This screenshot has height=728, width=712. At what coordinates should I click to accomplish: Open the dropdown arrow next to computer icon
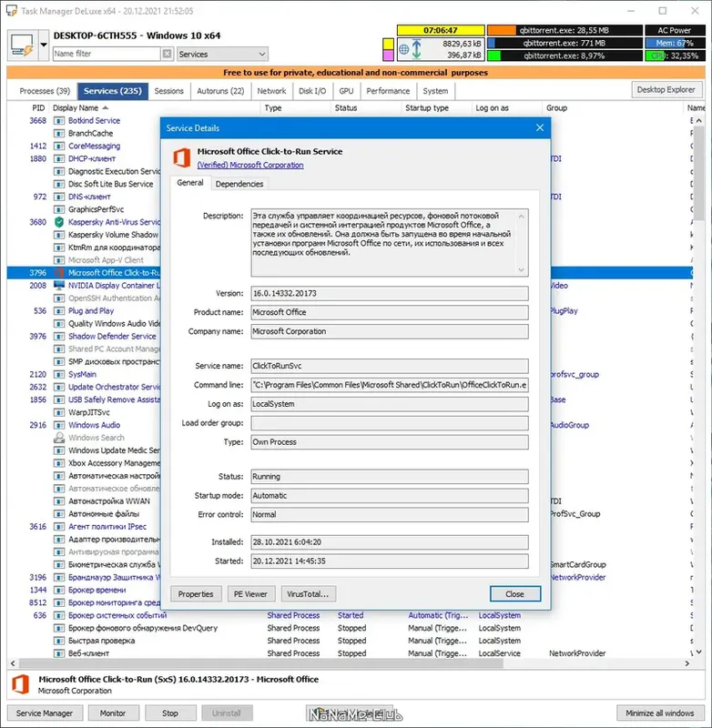44,45
